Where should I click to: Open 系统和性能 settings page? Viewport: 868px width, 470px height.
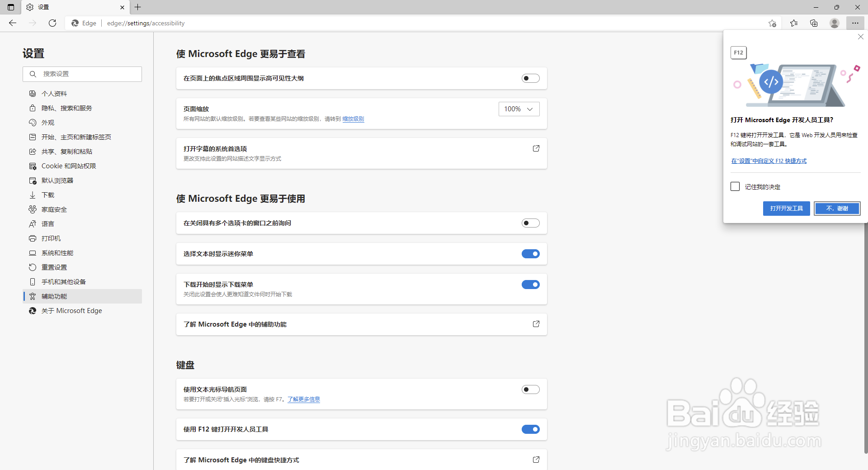(82, 253)
